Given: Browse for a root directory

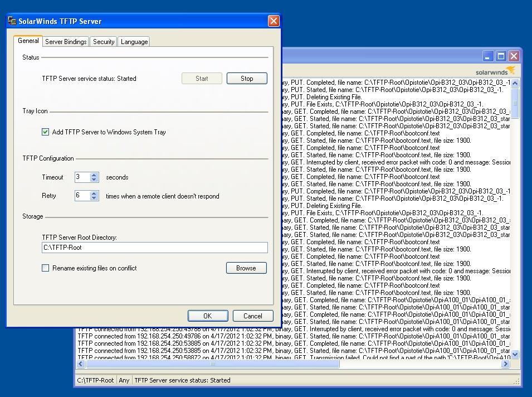Looking at the screenshot, I should pos(246,268).
